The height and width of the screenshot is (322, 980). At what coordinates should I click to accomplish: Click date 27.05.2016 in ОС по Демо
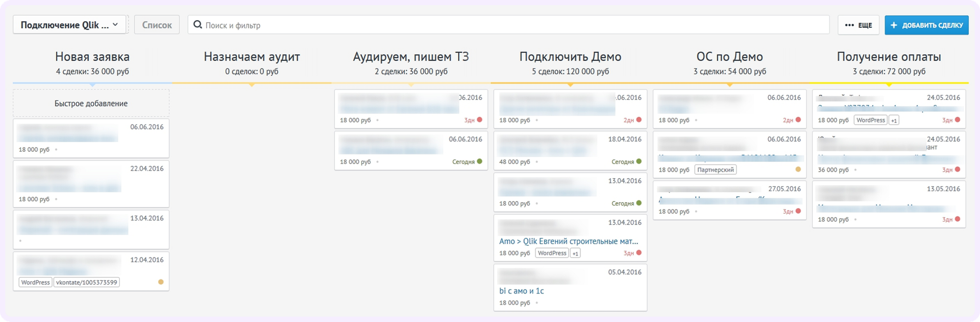tap(784, 188)
